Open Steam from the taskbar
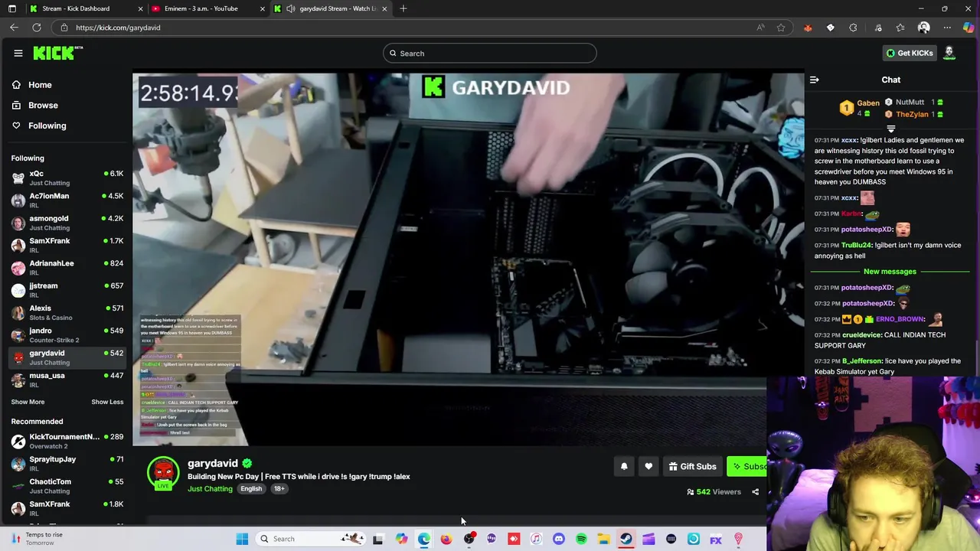980x551 pixels. click(626, 539)
